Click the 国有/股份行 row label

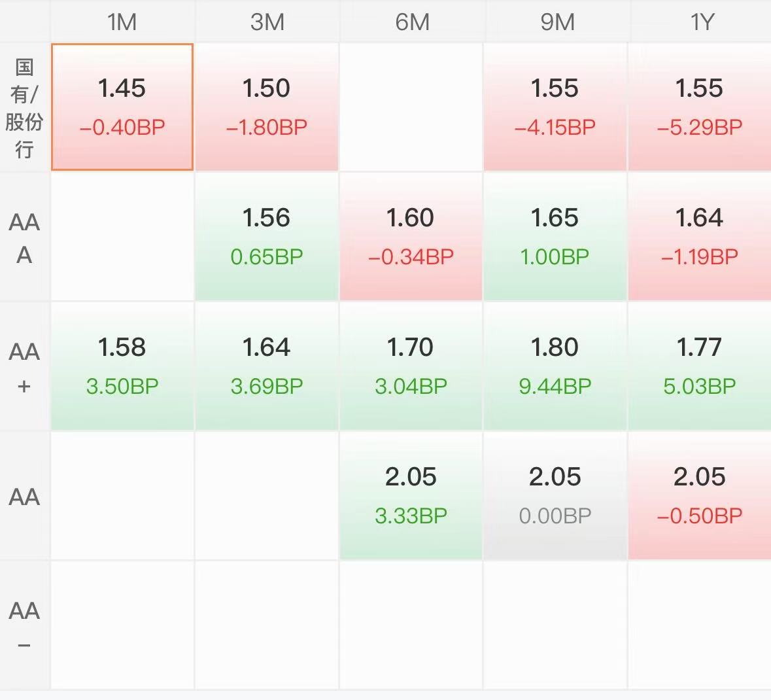[25, 108]
